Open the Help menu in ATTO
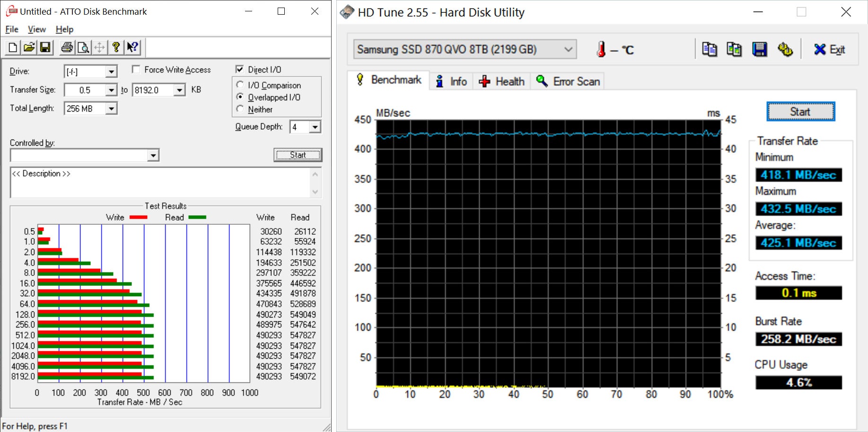This screenshot has width=868, height=432. point(64,29)
